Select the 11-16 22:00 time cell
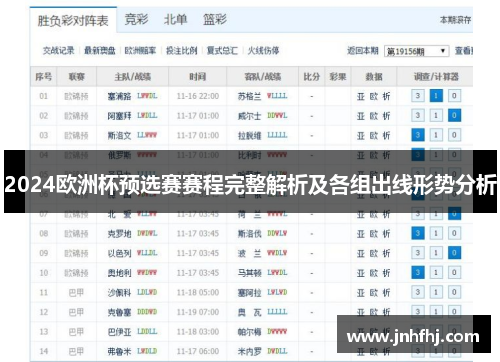 (198, 96)
